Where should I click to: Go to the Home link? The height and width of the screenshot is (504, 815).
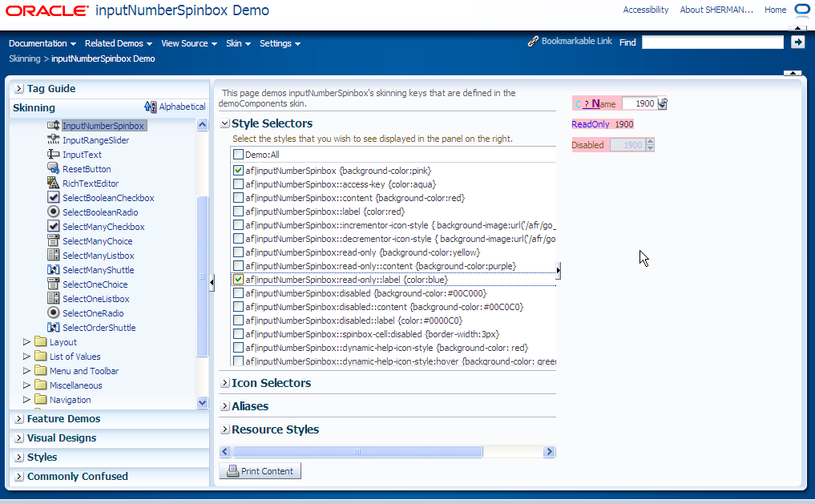pos(775,10)
